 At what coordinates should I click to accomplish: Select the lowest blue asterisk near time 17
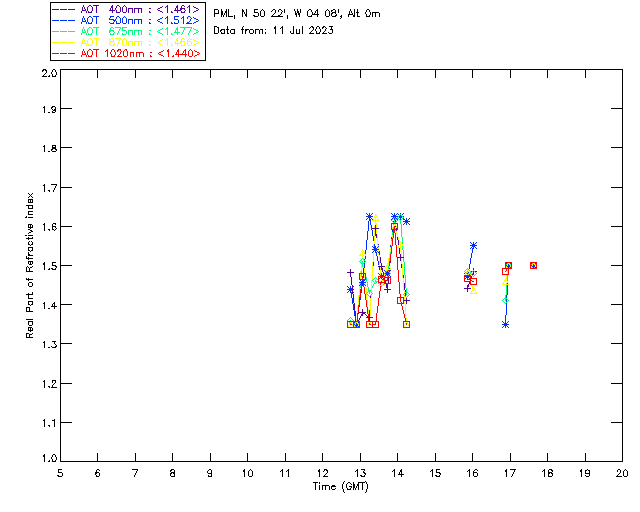point(506,324)
